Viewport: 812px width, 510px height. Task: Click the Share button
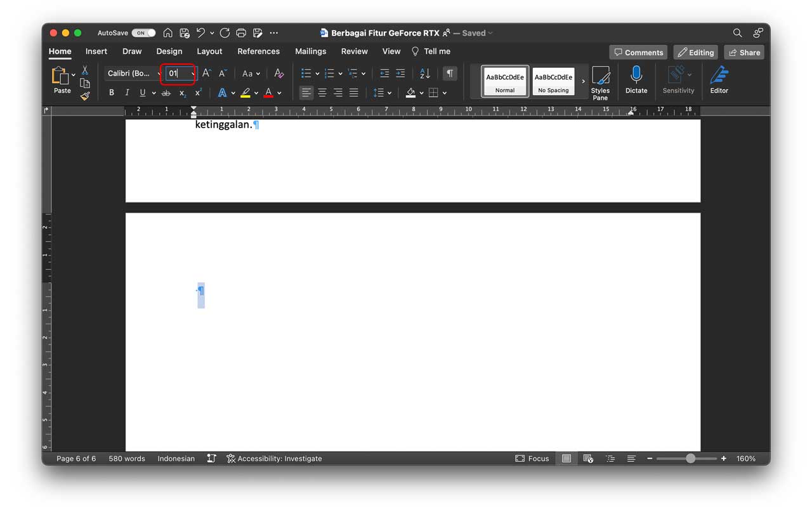(x=743, y=53)
